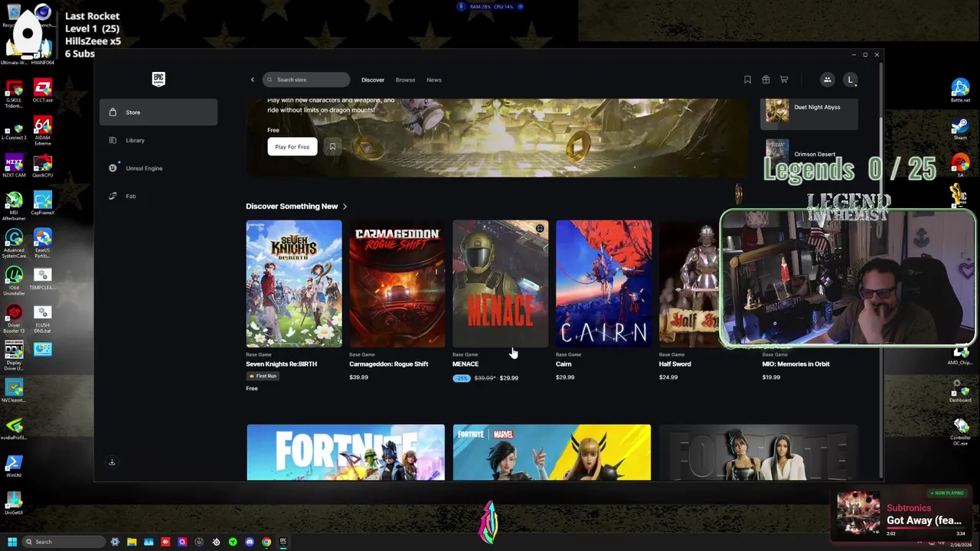This screenshot has width=980, height=551.
Task: Open File Explorer from the taskbar
Action: coord(132,542)
